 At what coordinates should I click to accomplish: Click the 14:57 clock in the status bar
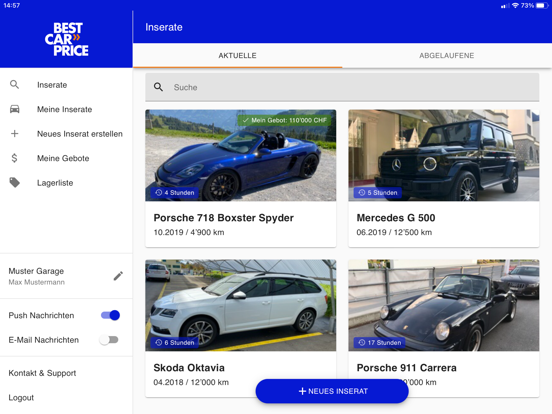click(12, 6)
